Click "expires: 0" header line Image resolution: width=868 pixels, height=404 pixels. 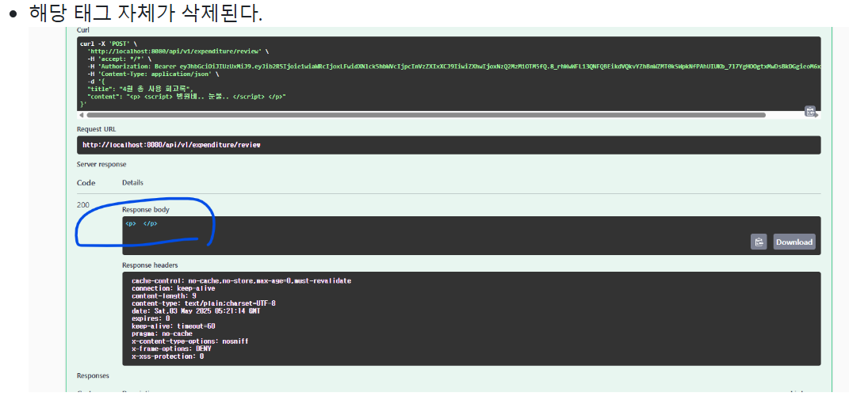(x=151, y=318)
